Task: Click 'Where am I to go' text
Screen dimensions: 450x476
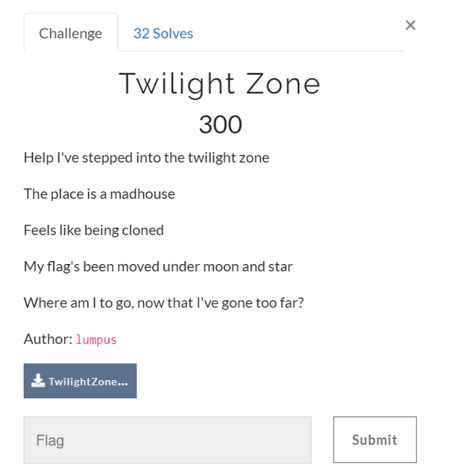Action: [79, 303]
